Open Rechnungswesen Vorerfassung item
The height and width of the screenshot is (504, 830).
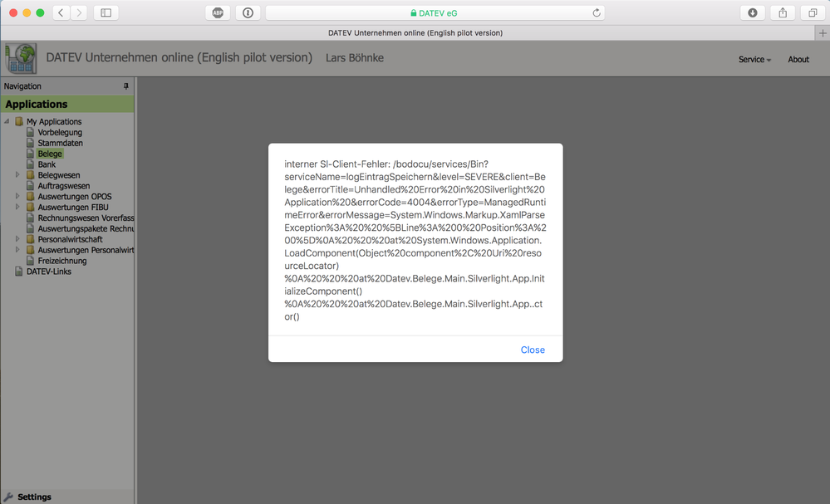click(x=86, y=218)
